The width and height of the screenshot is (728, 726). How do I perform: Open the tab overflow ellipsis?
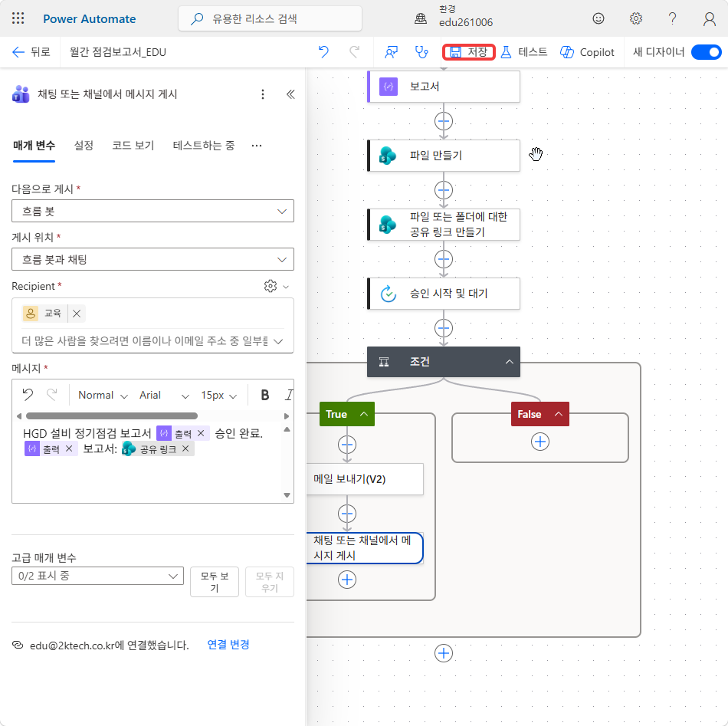(257, 146)
